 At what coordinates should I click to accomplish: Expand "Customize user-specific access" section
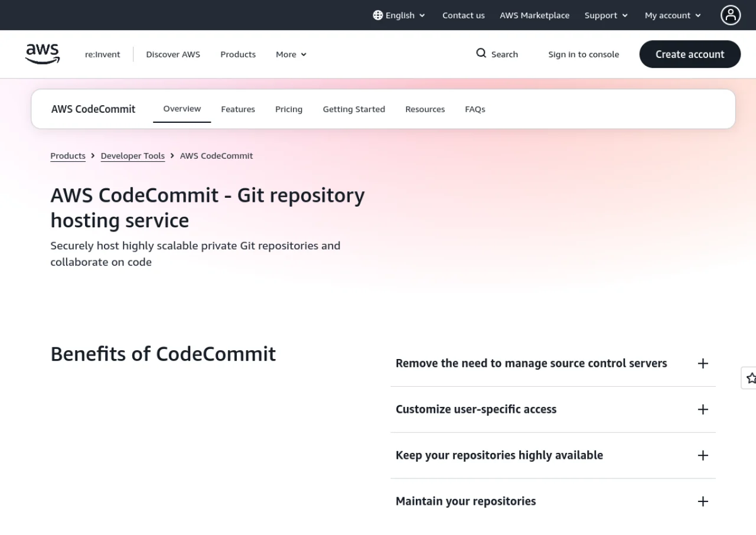553,410
